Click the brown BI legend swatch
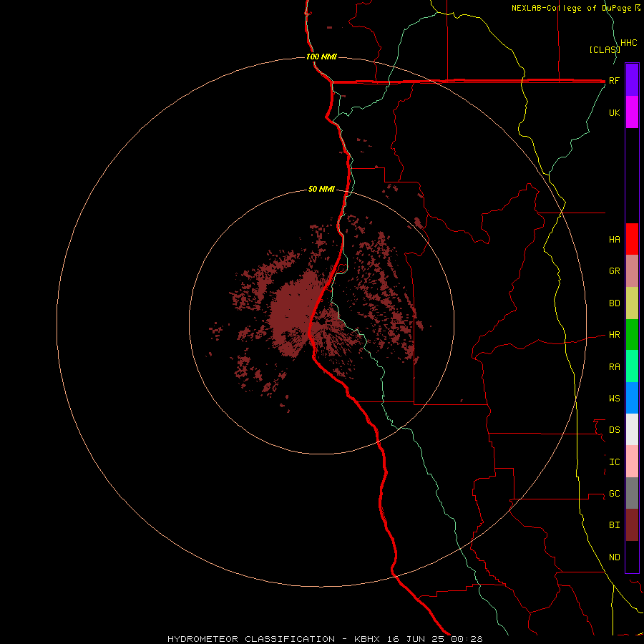 click(x=632, y=525)
